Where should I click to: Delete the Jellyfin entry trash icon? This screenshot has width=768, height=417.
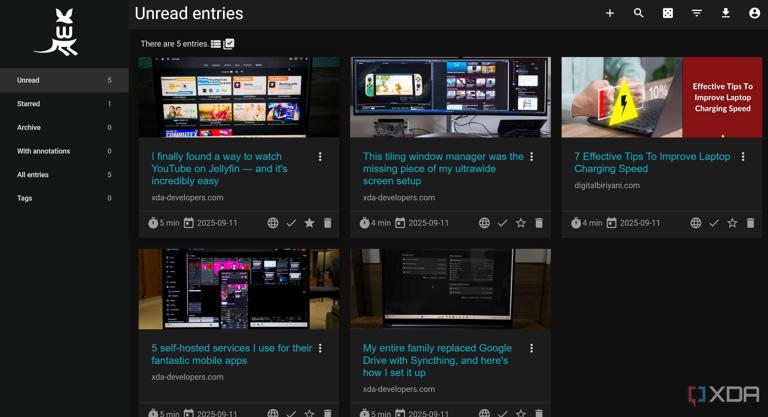click(x=328, y=223)
